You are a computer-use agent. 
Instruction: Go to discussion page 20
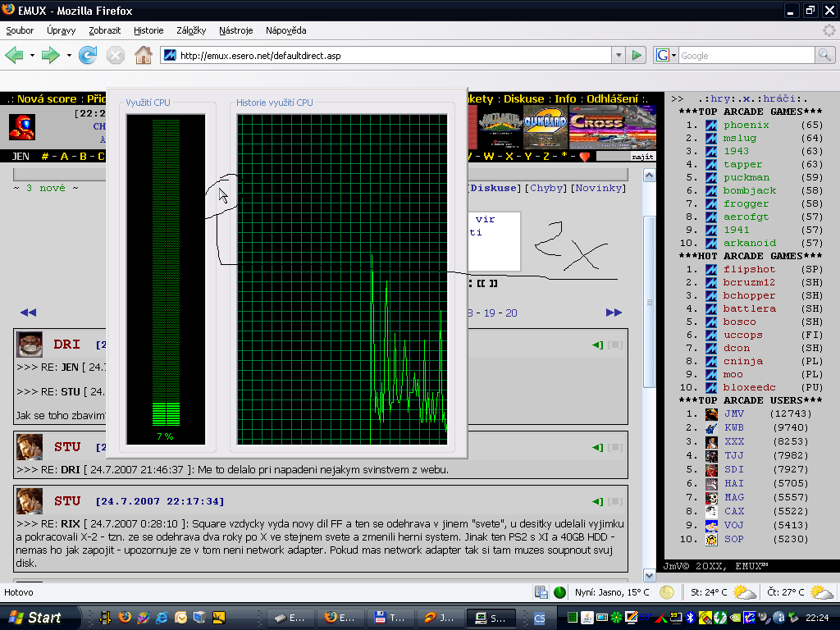[511, 313]
